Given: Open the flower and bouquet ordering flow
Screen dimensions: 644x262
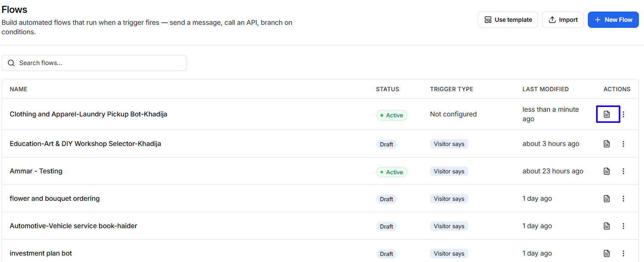Looking at the screenshot, I should click(55, 199).
